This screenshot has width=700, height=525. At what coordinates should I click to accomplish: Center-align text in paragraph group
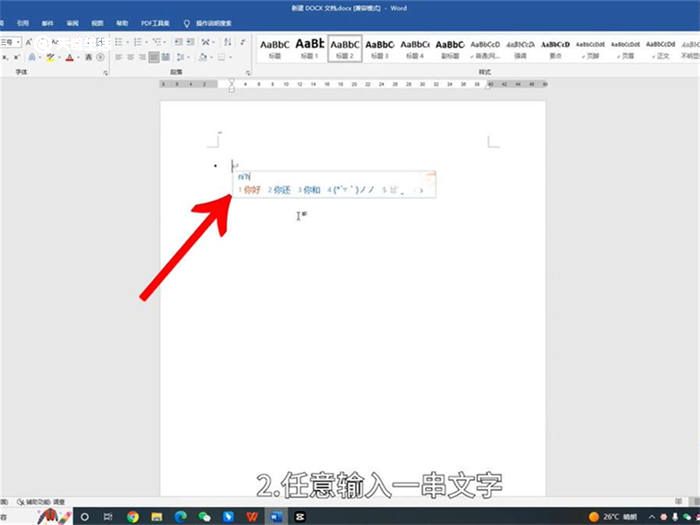[130, 57]
